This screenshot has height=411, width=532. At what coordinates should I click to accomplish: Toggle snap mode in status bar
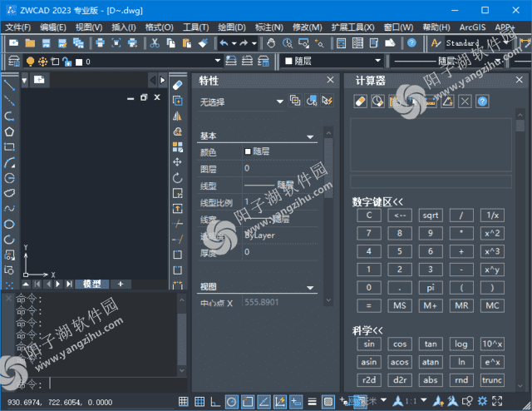[183, 402]
